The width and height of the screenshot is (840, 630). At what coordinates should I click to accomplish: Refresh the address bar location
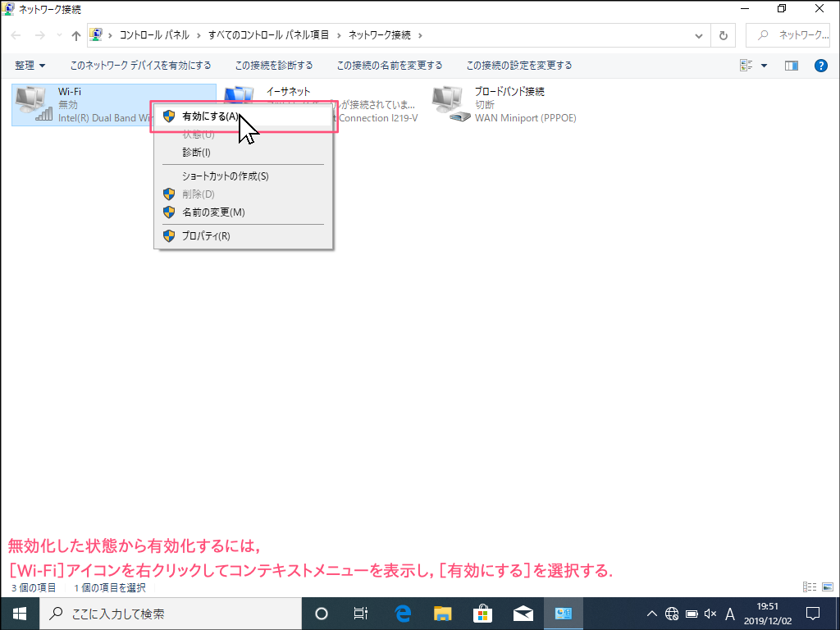[723, 35]
